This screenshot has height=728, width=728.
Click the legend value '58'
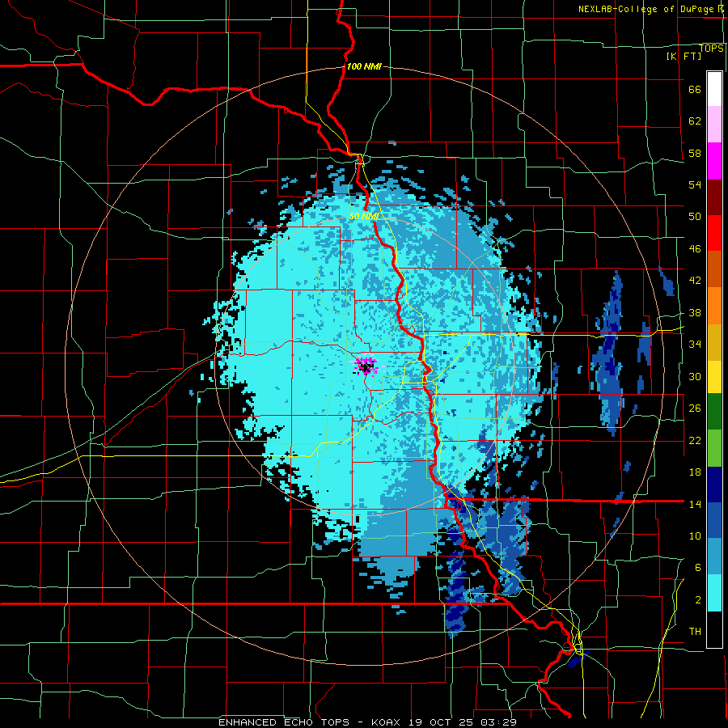pyautogui.click(x=695, y=153)
